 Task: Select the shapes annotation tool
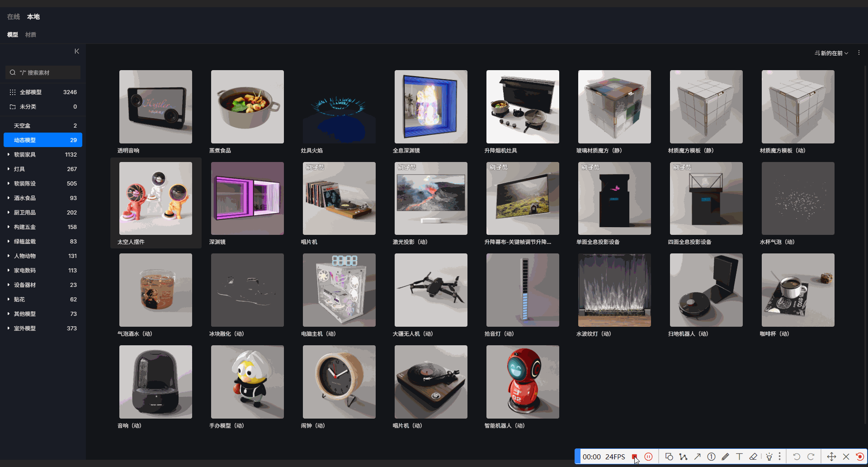(x=669, y=457)
